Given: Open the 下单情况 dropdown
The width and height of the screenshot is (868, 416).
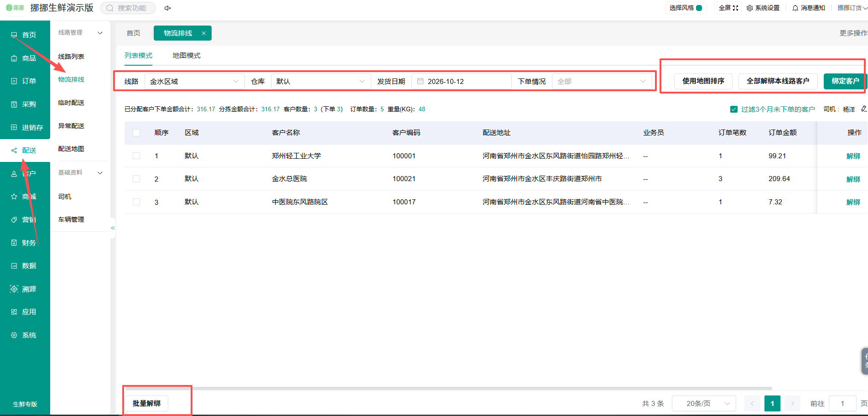Looking at the screenshot, I should click(602, 81).
